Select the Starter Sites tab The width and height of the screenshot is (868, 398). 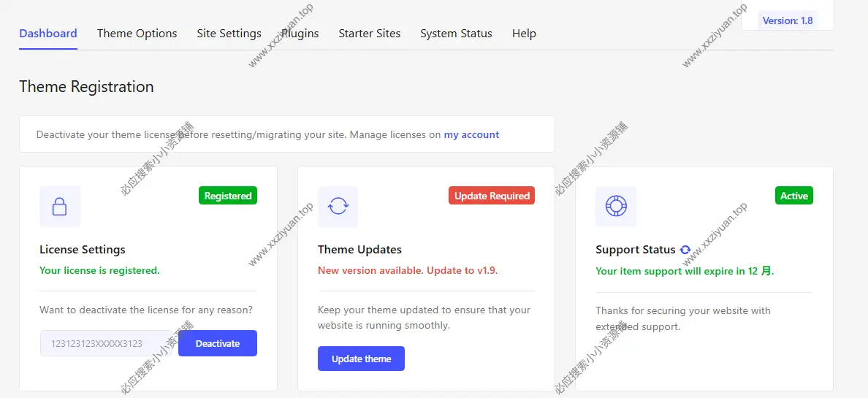coord(369,34)
